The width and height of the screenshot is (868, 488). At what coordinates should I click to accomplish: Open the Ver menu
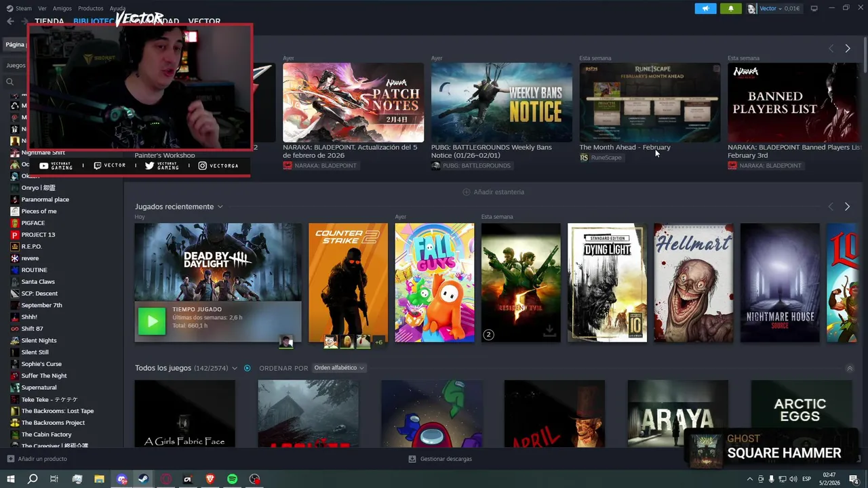coord(42,8)
